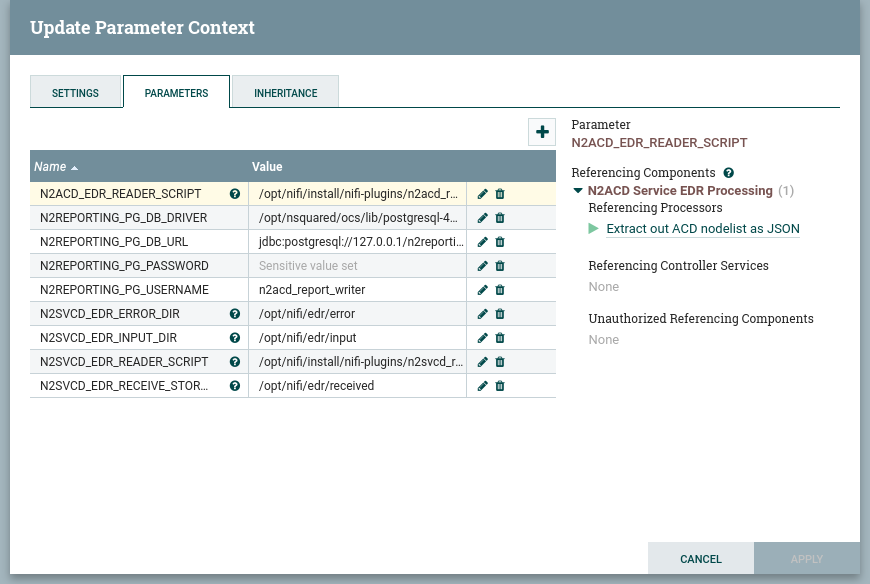Delete the N2REPORTING_PG_DB_DRIVER parameter via trash icon

point(500,217)
